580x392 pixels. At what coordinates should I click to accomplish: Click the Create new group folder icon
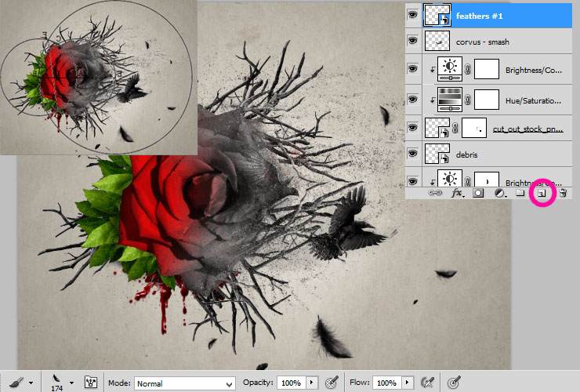(519, 192)
